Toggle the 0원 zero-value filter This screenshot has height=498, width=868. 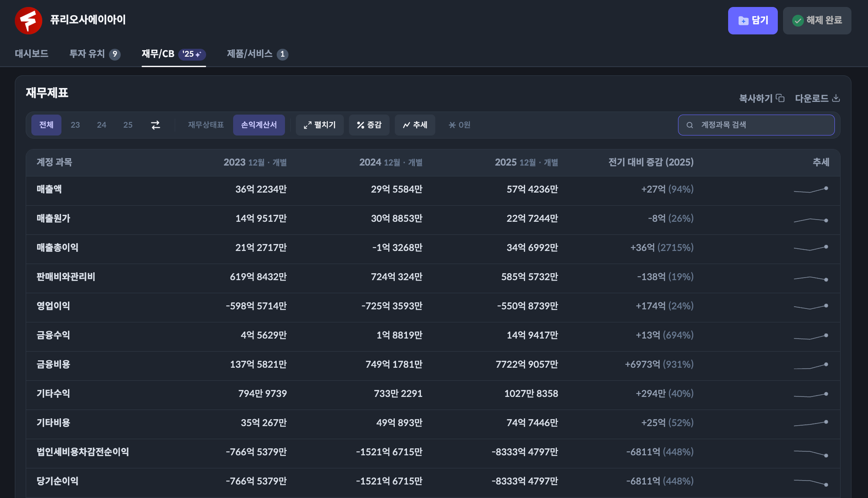[x=459, y=125]
